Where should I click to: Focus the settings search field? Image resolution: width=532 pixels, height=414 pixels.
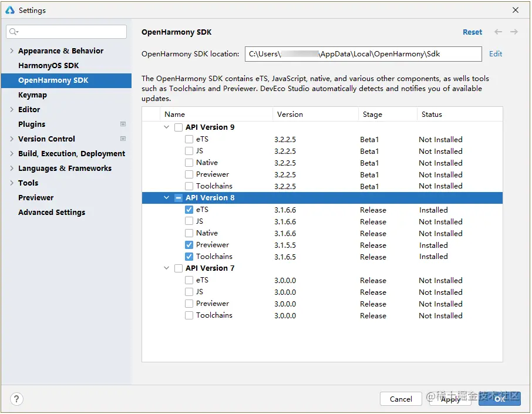[66, 32]
